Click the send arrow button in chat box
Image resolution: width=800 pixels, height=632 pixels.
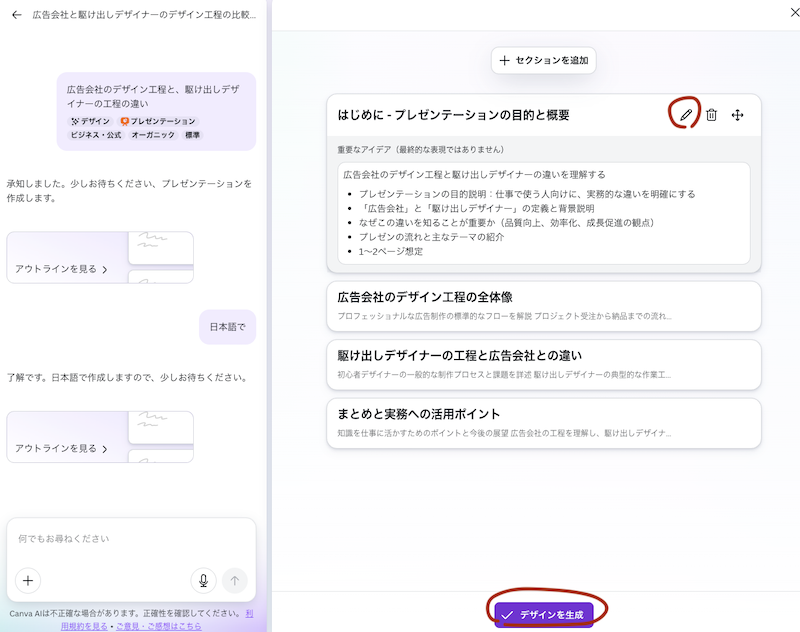pyautogui.click(x=235, y=580)
